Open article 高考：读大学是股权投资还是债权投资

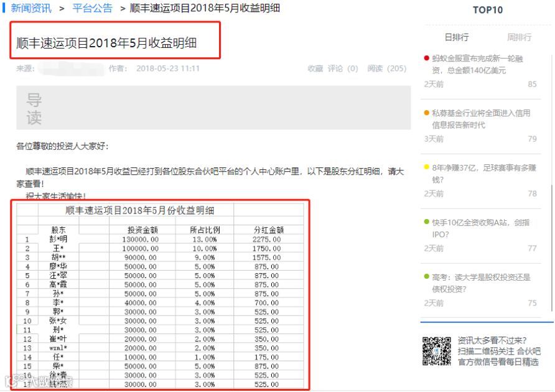[x=481, y=283]
